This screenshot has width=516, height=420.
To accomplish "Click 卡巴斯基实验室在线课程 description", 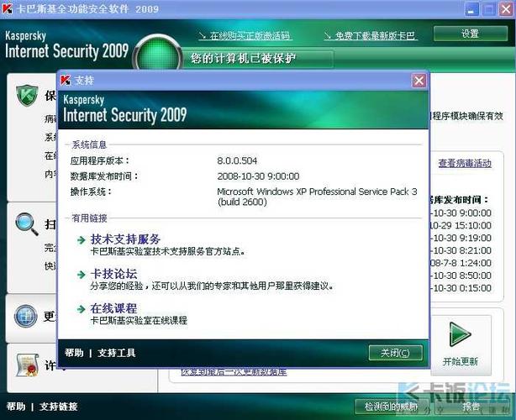I will click(x=139, y=320).
